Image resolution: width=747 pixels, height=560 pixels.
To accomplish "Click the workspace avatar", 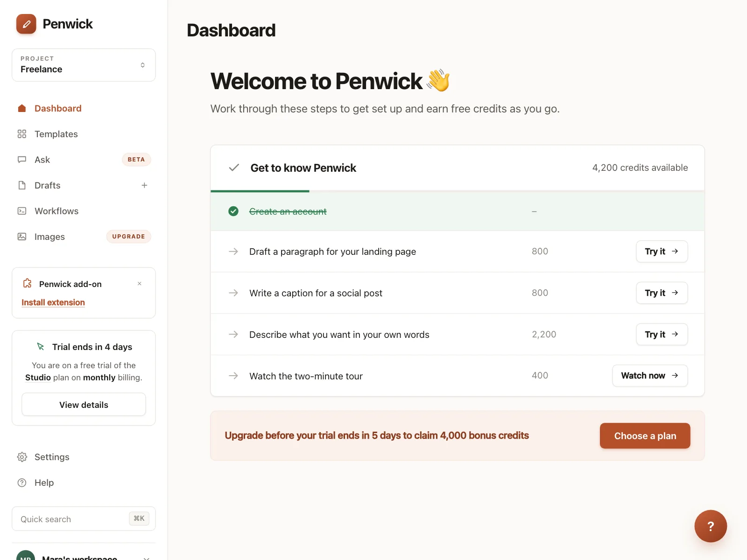I will [x=26, y=555].
